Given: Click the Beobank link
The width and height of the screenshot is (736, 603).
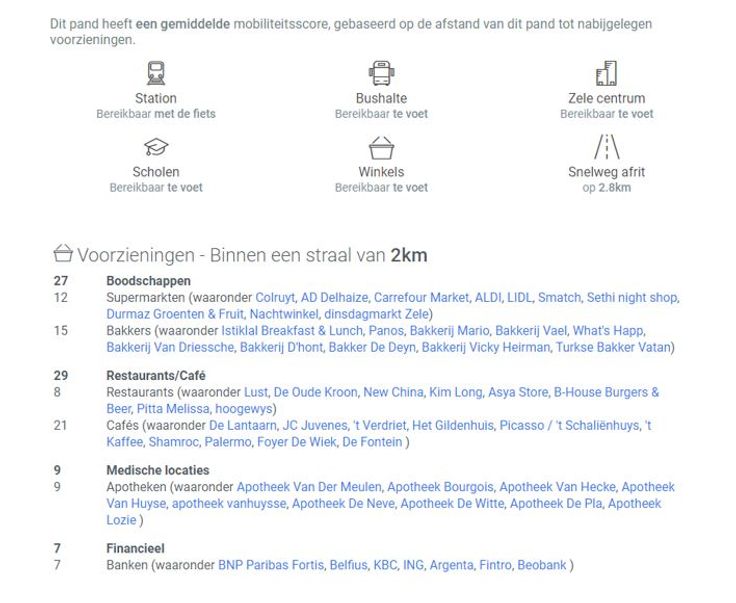Looking at the screenshot, I should (x=541, y=565).
